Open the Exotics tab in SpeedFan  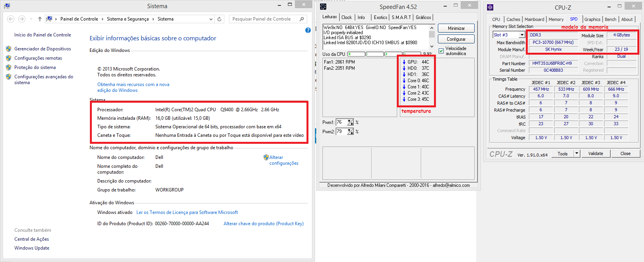(x=381, y=17)
